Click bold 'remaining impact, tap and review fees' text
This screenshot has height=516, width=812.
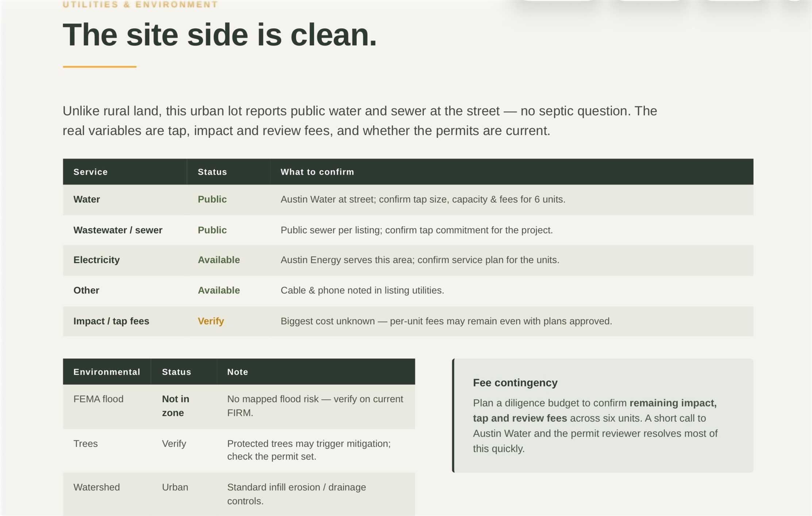595,410
